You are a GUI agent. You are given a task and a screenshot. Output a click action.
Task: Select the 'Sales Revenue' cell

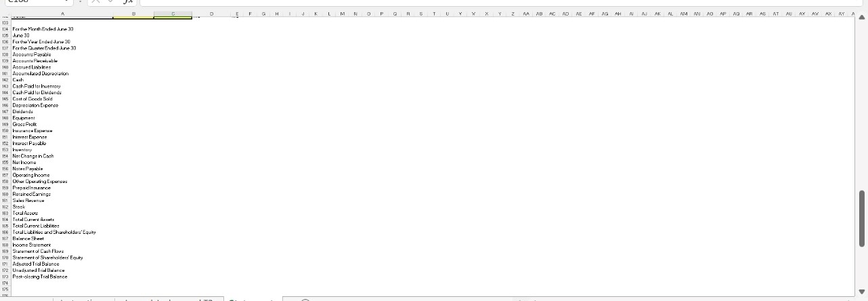[62, 200]
